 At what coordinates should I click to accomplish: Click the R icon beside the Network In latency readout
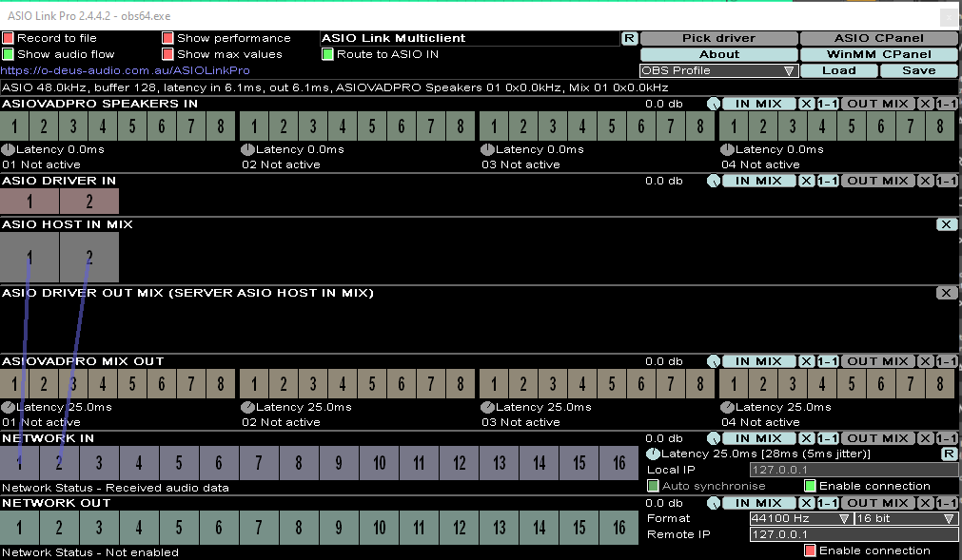[949, 454]
